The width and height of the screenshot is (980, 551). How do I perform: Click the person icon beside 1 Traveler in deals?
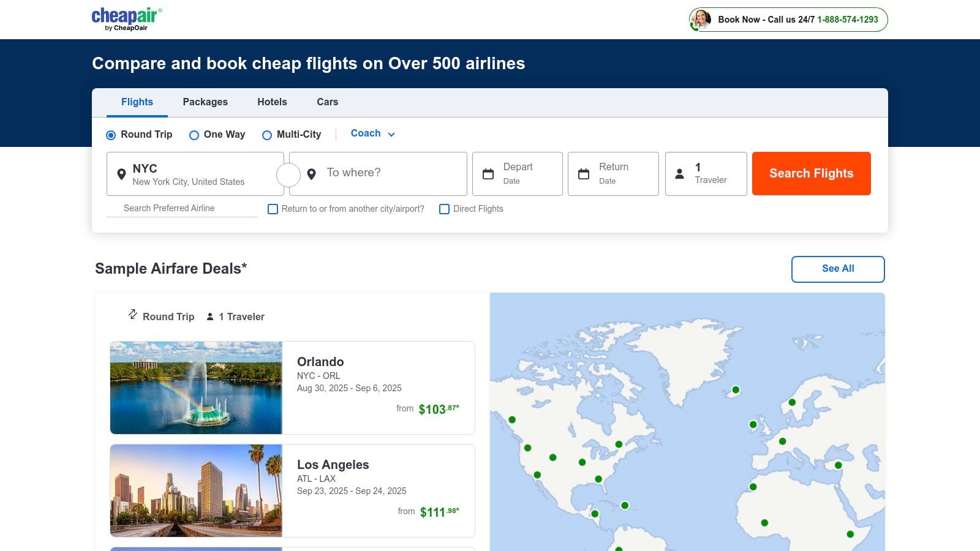210,317
